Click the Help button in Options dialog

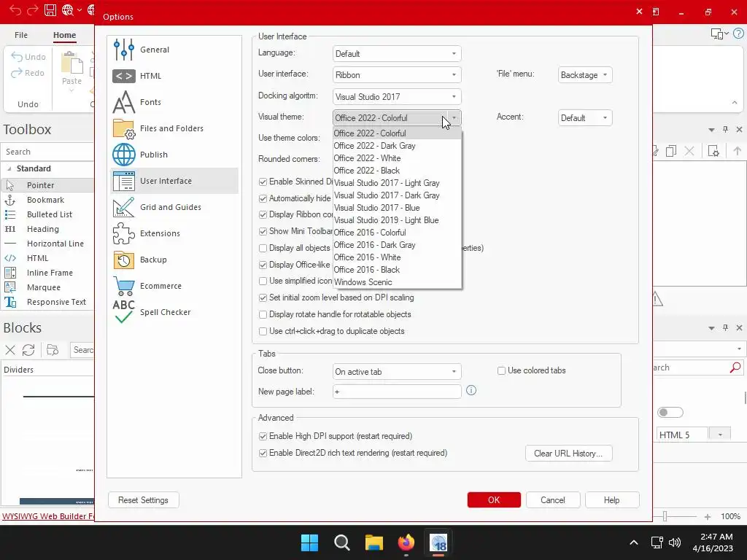click(x=612, y=500)
